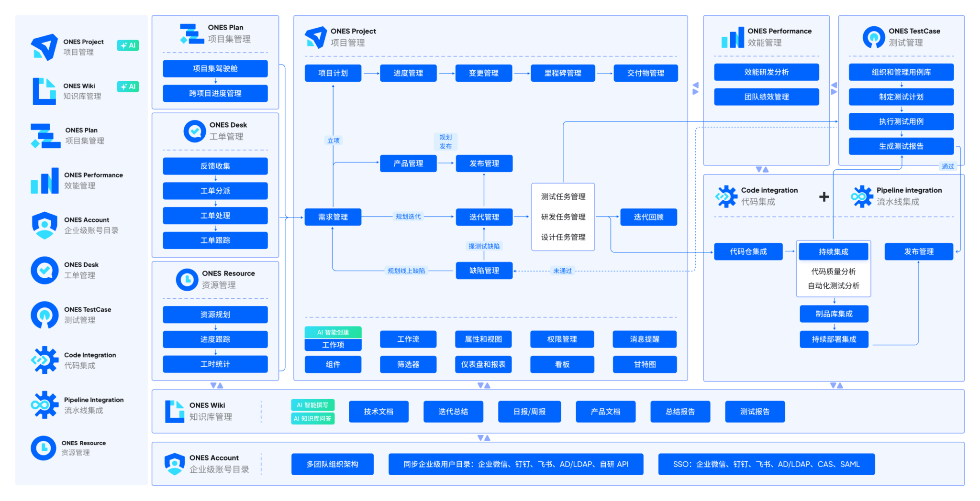Click the ONES Account shield icon
Viewport: 980px width, 501px height.
tap(45, 225)
